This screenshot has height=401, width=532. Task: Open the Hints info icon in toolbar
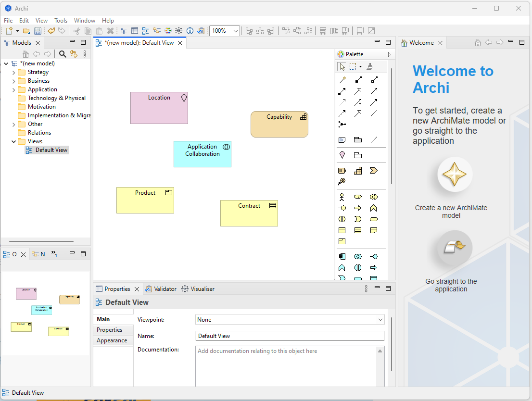(x=190, y=31)
